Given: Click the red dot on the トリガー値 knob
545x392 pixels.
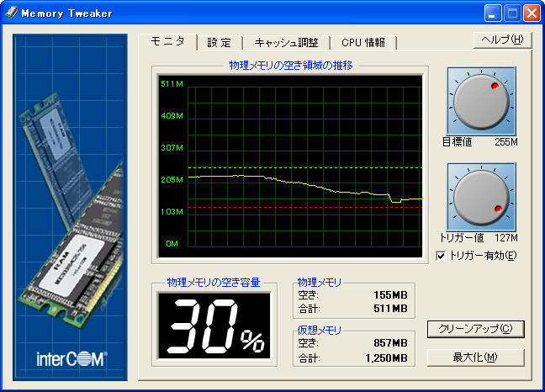Looking at the screenshot, I should [498, 209].
